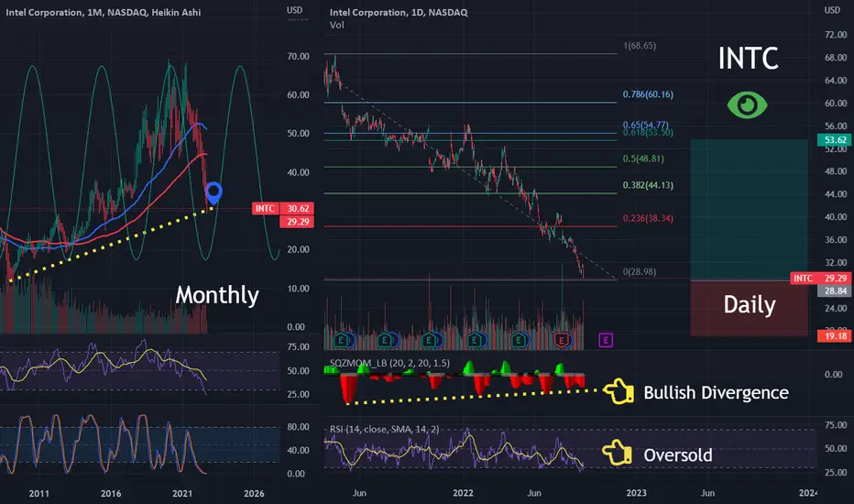
Task: Click 2026 on the monthly time axis
Action: [x=254, y=494]
